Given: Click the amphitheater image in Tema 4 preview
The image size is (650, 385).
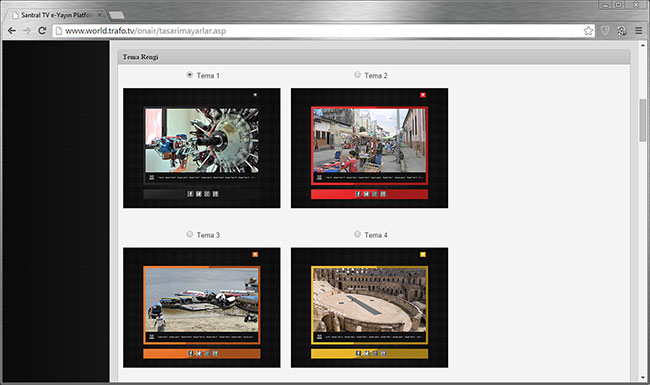Looking at the screenshot, I should click(x=370, y=300).
